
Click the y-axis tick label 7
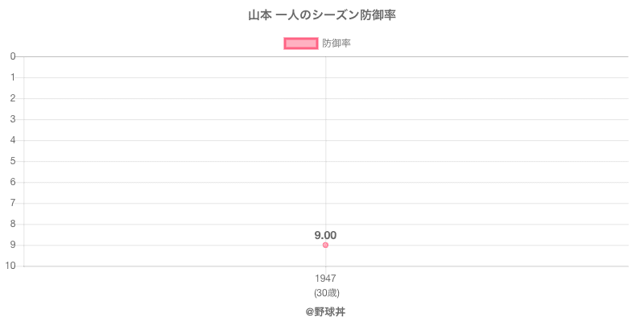pos(14,203)
